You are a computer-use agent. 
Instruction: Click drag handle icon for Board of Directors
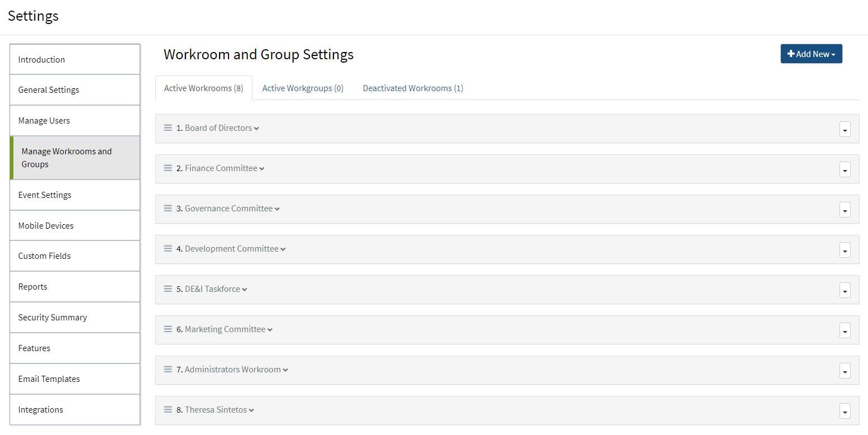click(x=168, y=127)
